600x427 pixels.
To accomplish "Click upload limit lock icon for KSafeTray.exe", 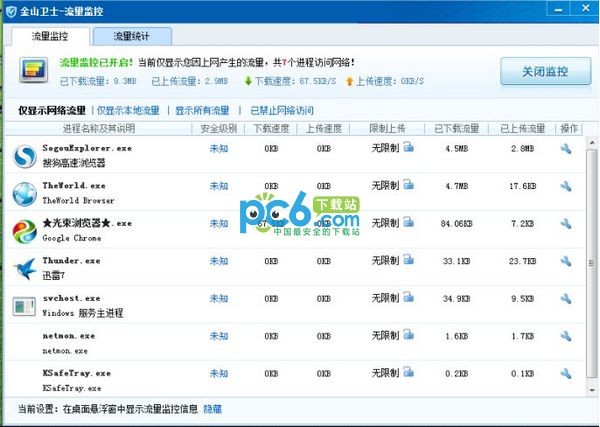I will 409,372.
